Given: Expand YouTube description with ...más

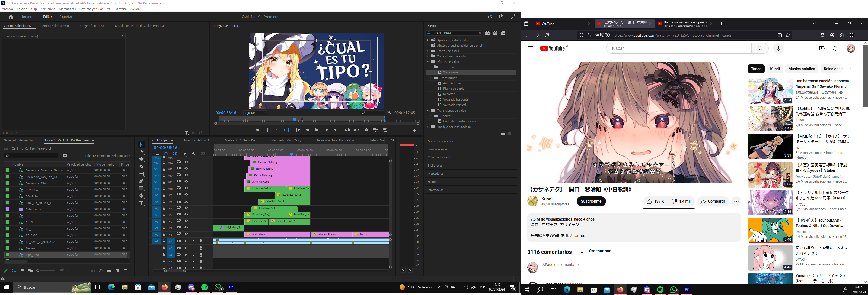Looking at the screenshot, I should point(579,235).
